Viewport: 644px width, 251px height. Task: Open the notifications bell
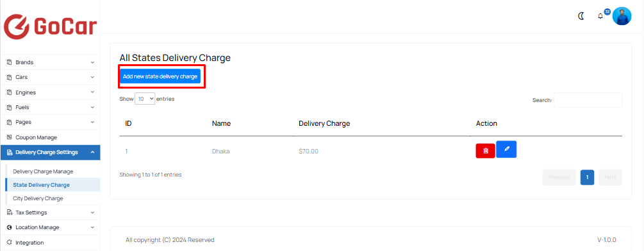coord(600,17)
